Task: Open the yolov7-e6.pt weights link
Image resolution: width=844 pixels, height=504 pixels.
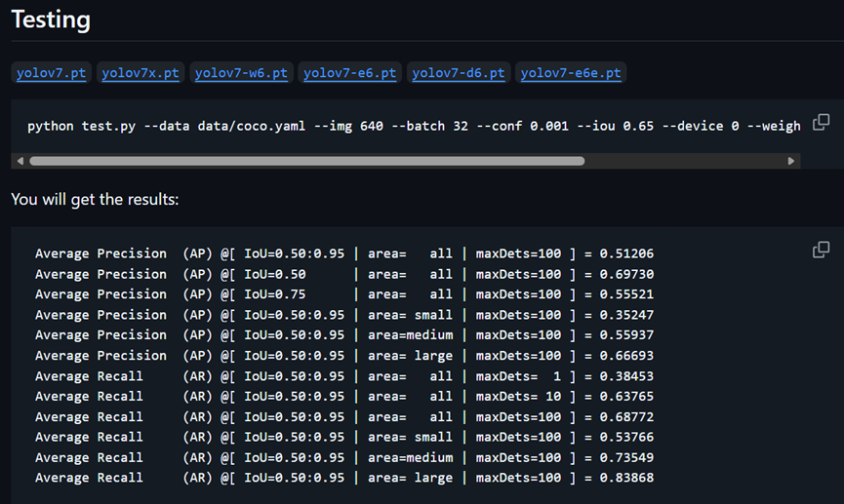Action: point(350,72)
